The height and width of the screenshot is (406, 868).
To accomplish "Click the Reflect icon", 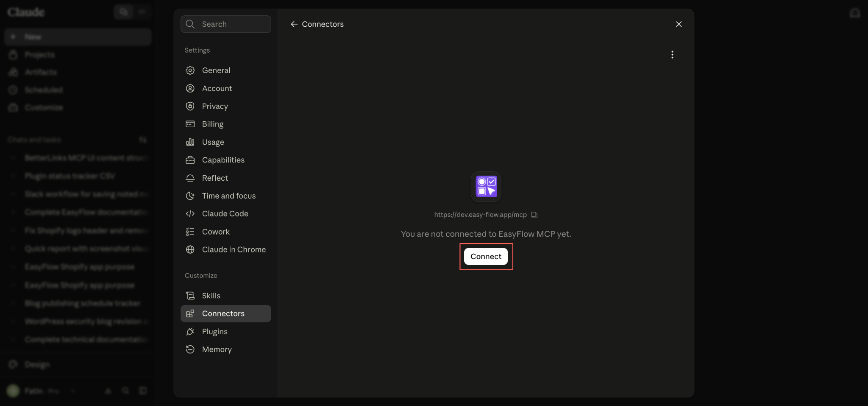I will (190, 178).
